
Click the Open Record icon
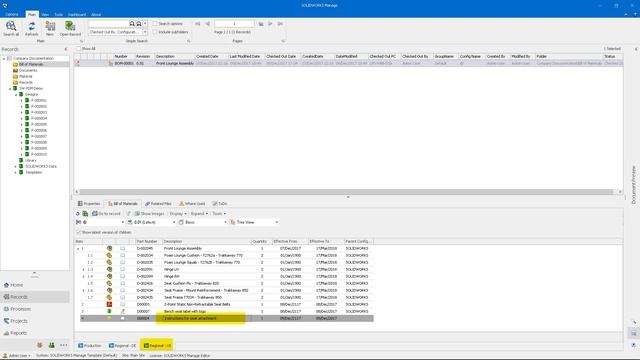tap(70, 26)
